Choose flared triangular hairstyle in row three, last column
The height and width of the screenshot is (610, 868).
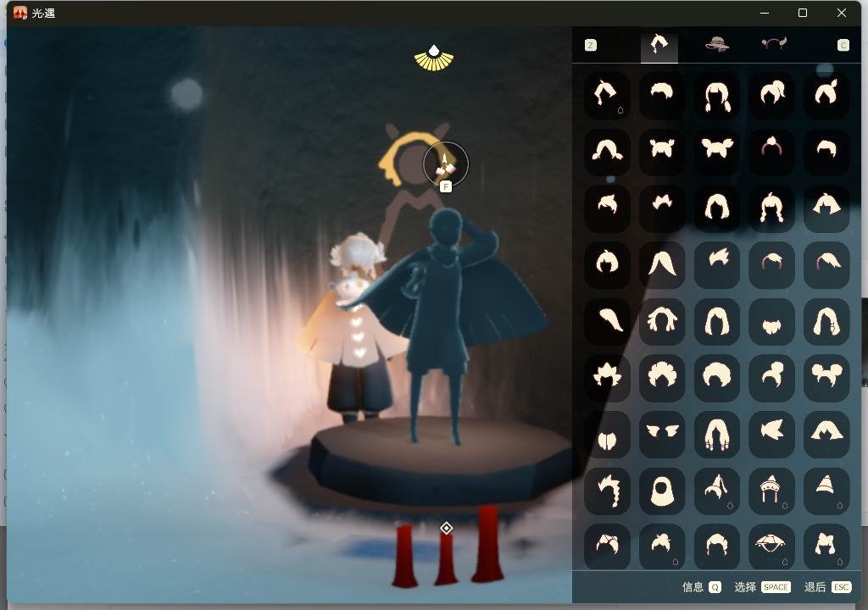pos(826,208)
